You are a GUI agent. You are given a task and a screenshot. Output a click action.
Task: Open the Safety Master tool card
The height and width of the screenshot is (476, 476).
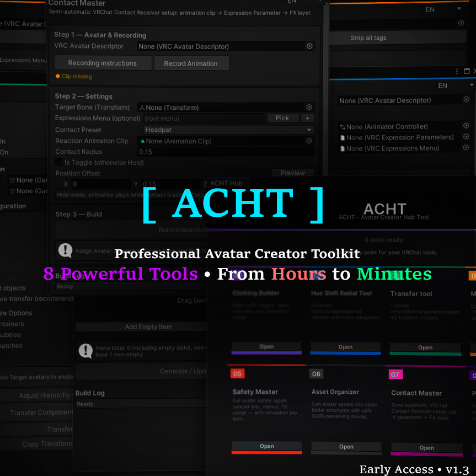[x=267, y=446]
